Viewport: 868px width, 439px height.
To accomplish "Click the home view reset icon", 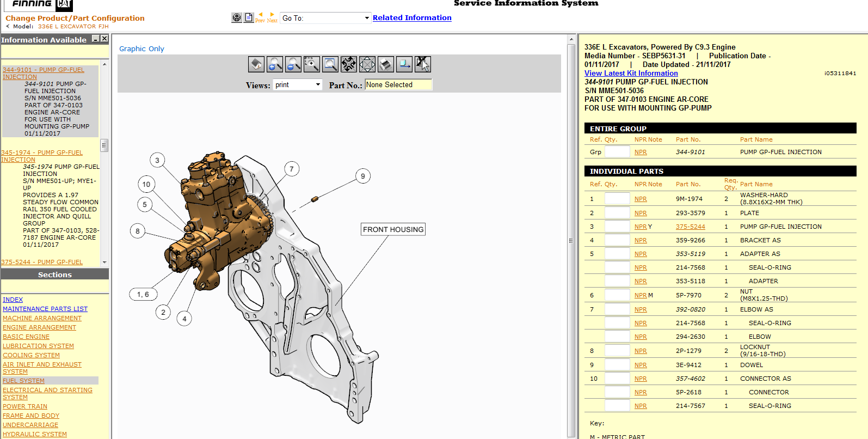I will (x=256, y=64).
